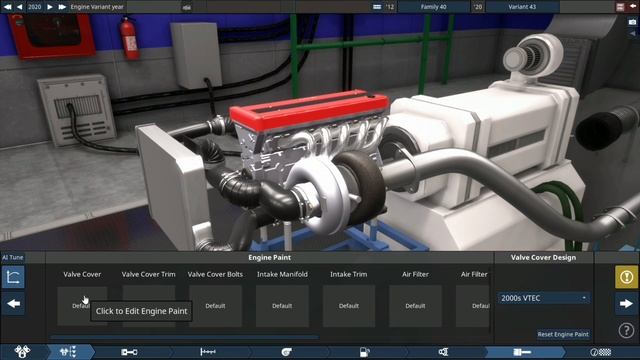Collapse the side panel triangle under camera
Viewport: 640px width, 360px height.
[633, 34]
